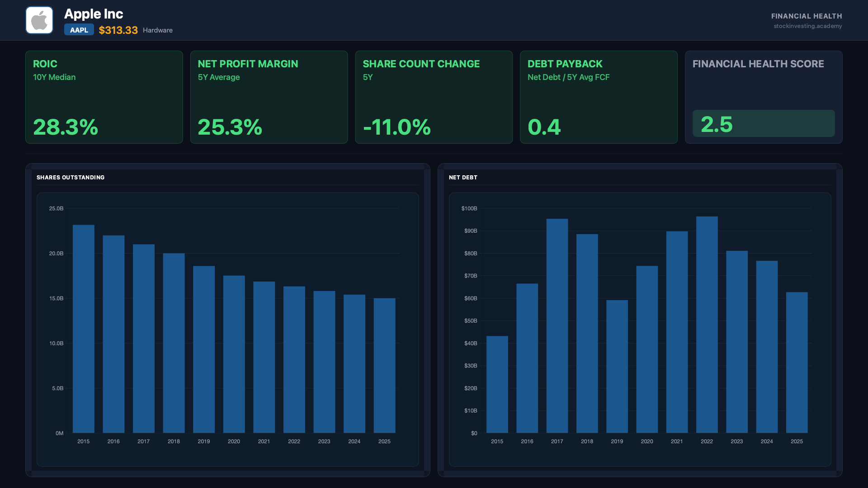Click the 2016 bar in Shares Outstanding
Image resolution: width=868 pixels, height=488 pixels.
point(113,334)
